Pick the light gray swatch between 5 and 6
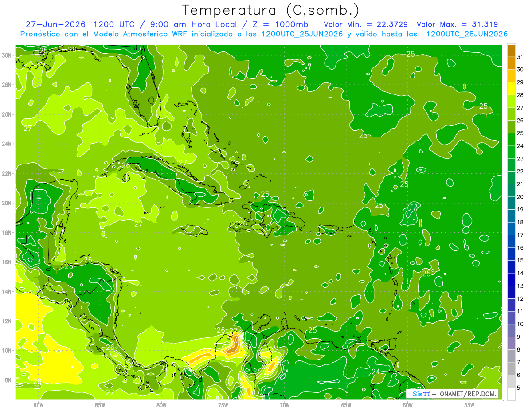This screenshot has height=411, width=532. tap(511, 381)
